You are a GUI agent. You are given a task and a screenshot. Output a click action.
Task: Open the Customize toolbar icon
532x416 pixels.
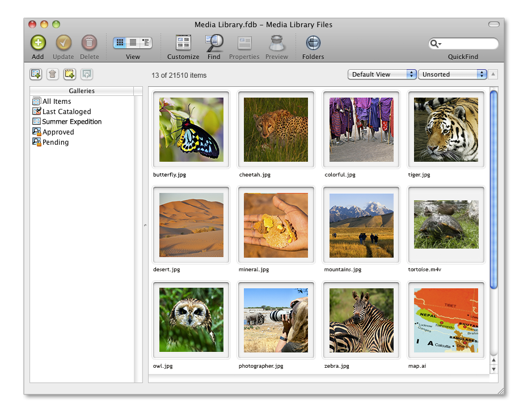[183, 43]
